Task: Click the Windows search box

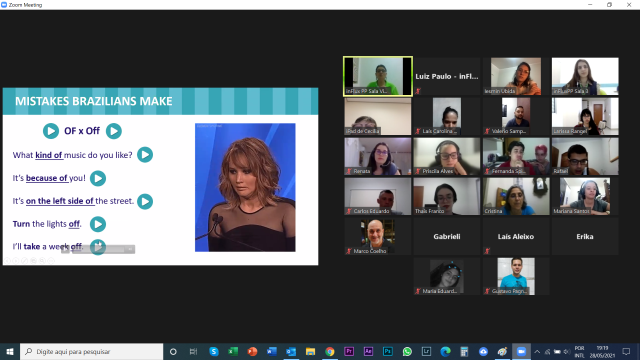Action: 91,351
